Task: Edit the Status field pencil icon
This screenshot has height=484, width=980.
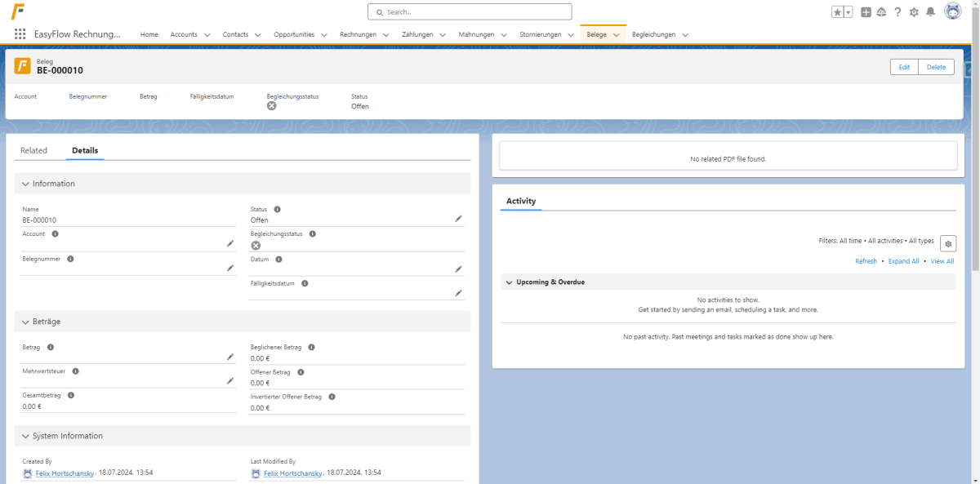Action: coord(459,219)
